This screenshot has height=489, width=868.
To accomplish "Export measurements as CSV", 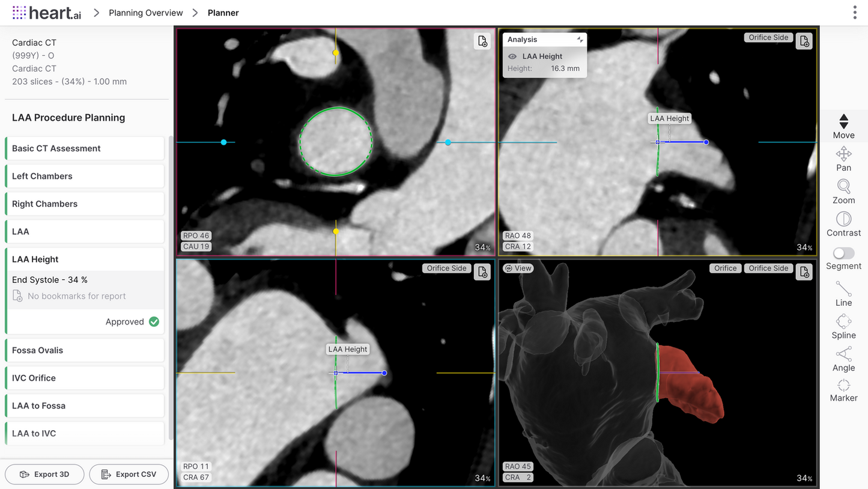I will pos(129,474).
